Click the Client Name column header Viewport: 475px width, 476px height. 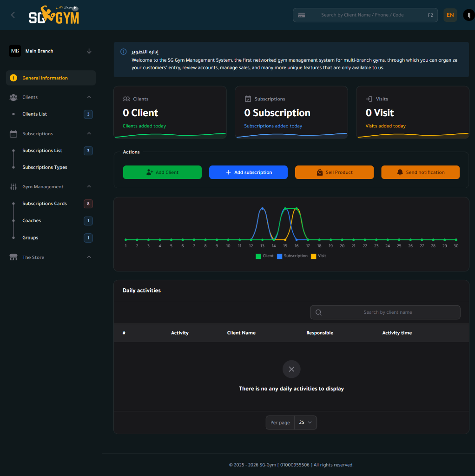[241, 333]
